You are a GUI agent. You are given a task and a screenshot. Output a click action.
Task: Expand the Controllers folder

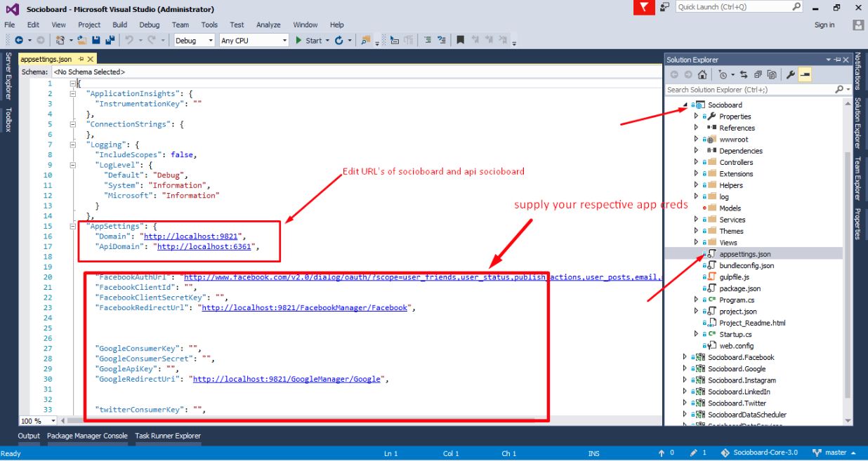pos(696,162)
